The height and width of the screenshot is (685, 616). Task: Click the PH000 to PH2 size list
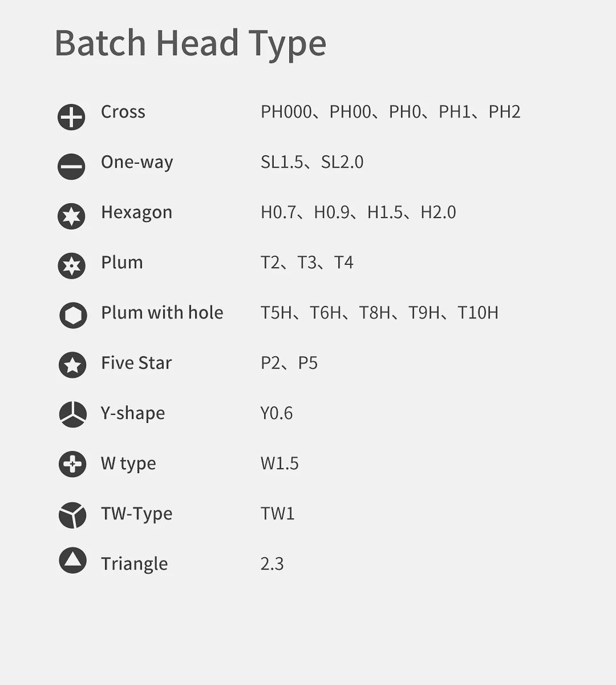point(390,112)
